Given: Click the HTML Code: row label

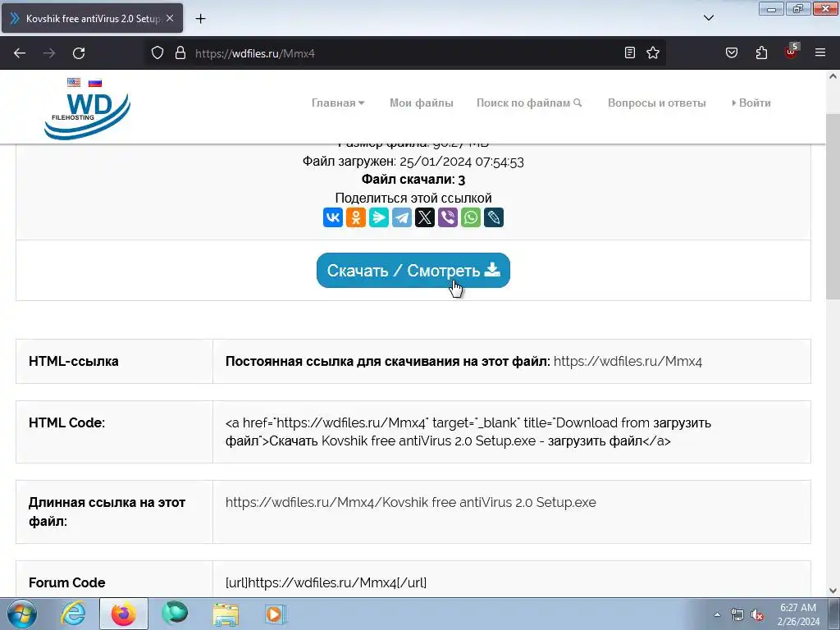Looking at the screenshot, I should pyautogui.click(x=66, y=422).
